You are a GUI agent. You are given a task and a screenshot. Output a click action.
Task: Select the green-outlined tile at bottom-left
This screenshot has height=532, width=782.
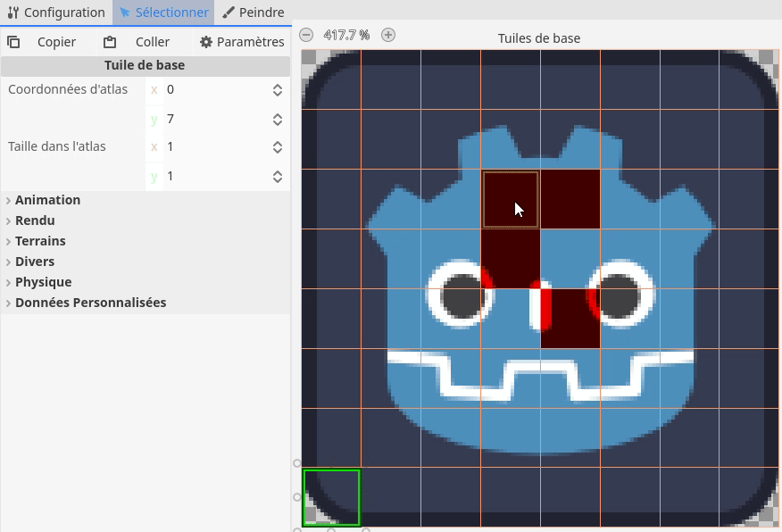(x=332, y=497)
